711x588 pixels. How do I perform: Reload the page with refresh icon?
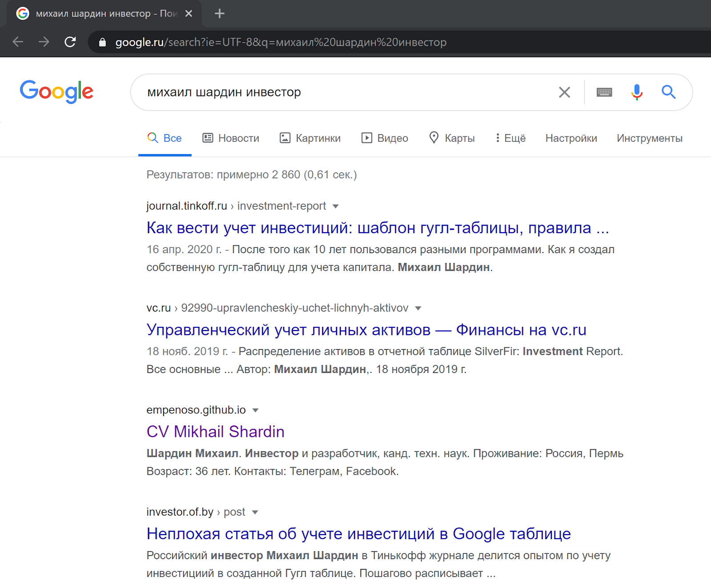(x=70, y=42)
